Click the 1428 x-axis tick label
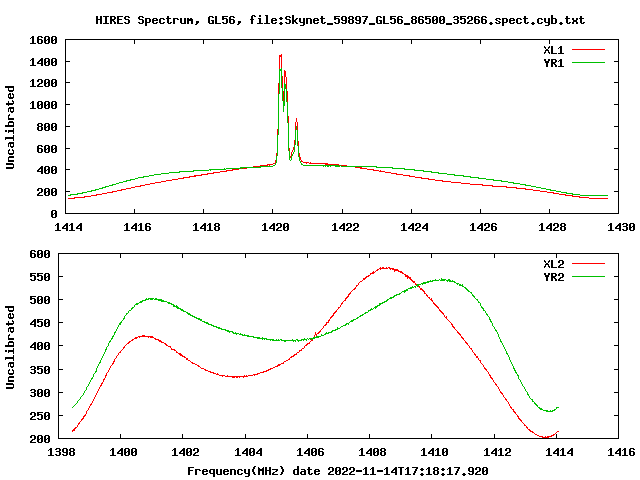 (552, 227)
